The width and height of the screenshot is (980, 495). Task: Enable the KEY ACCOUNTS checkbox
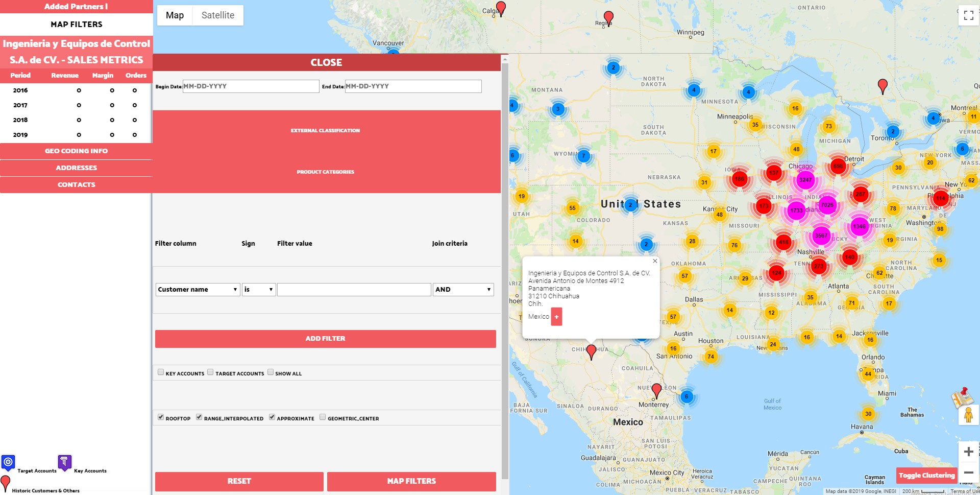(x=161, y=372)
